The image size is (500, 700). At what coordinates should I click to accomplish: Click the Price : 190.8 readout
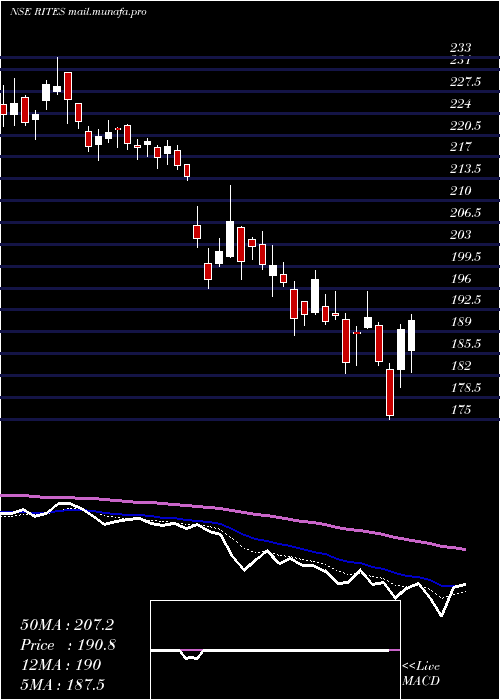coord(68,645)
